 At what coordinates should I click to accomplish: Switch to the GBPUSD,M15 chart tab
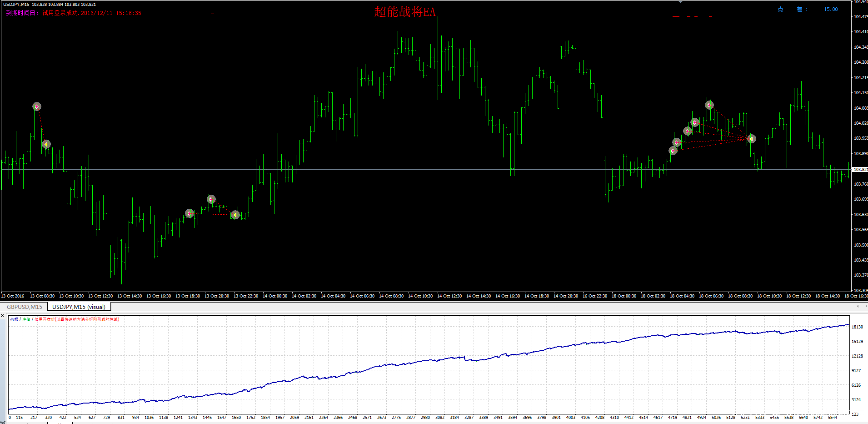(25, 307)
